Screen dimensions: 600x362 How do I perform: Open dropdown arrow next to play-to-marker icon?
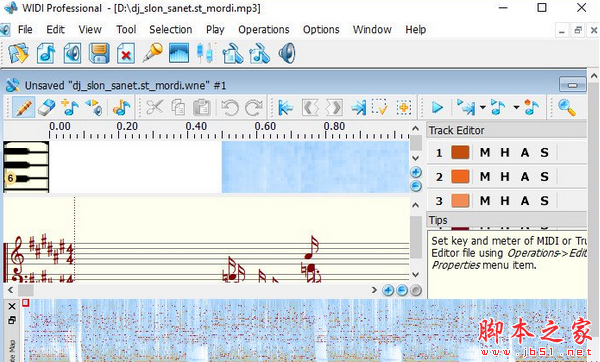pos(483,108)
